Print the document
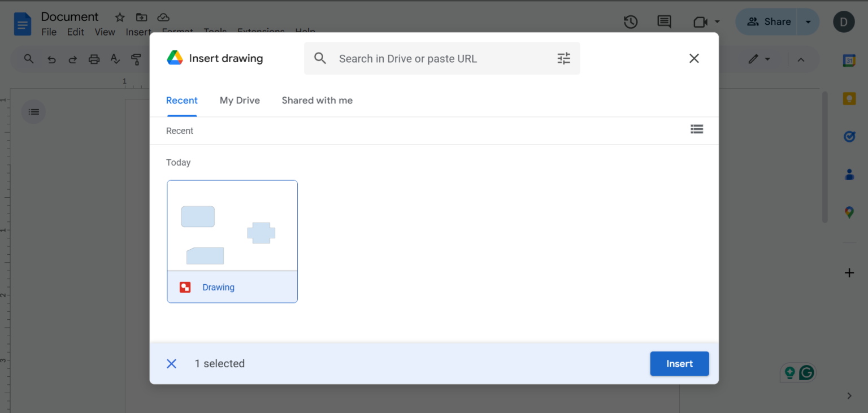Viewport: 868px width, 413px height. [94, 59]
